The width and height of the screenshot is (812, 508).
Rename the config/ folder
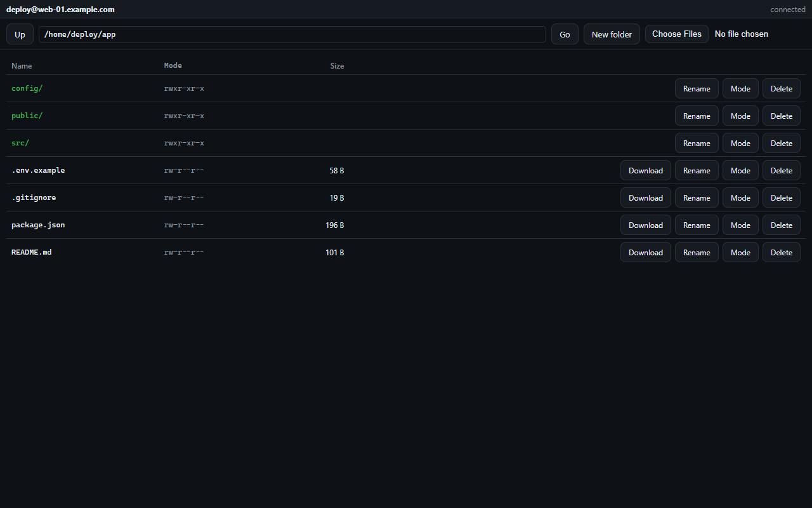tap(697, 89)
